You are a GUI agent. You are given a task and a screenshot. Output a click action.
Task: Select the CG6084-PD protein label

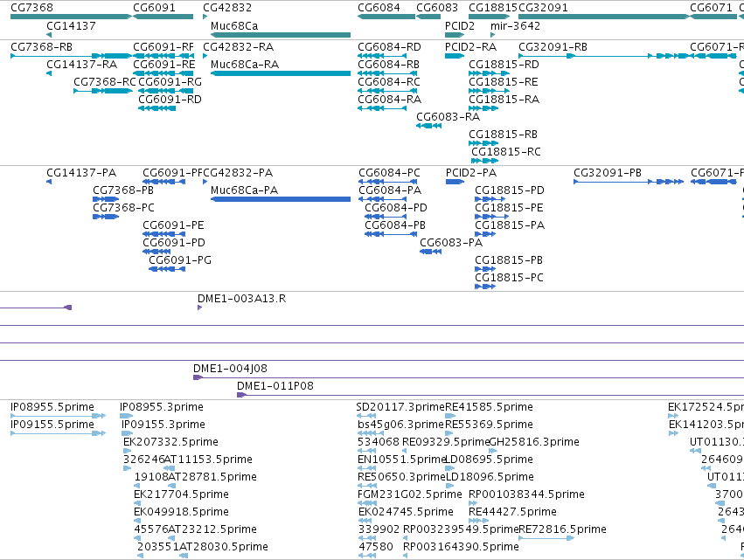(x=396, y=208)
